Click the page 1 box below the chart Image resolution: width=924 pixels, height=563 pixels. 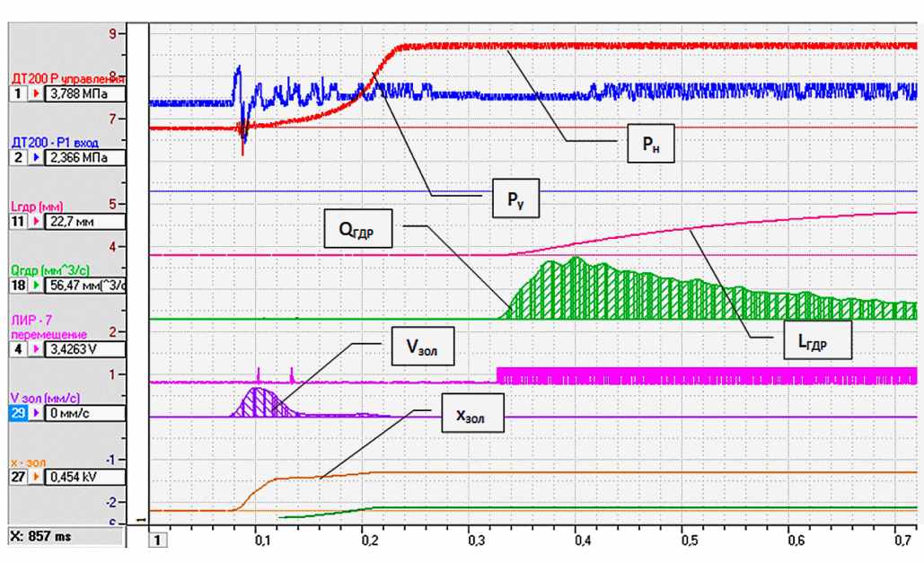[157, 540]
